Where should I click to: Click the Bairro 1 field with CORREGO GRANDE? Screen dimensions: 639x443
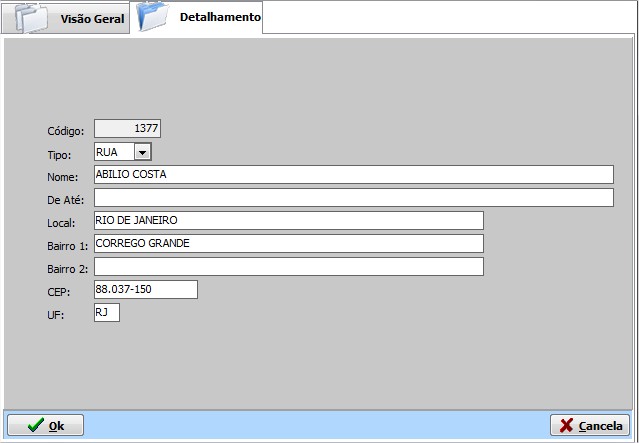[288, 244]
